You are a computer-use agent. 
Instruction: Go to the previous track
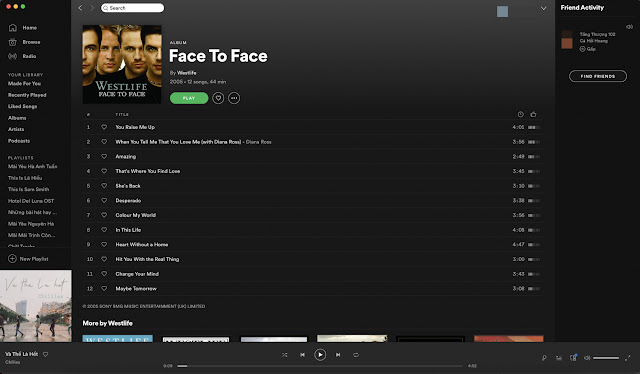coord(302,355)
